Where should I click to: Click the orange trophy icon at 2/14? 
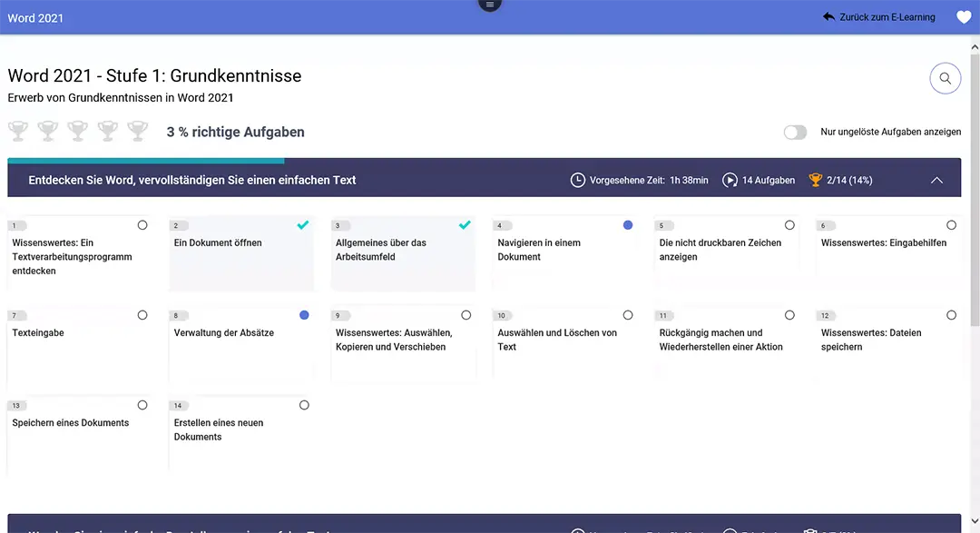tap(815, 180)
